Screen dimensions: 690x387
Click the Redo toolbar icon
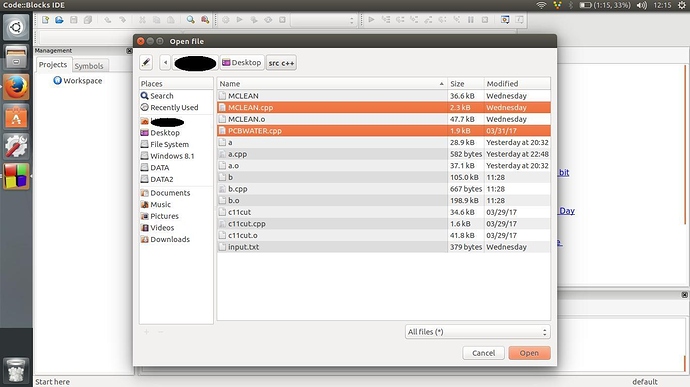click(x=122, y=20)
